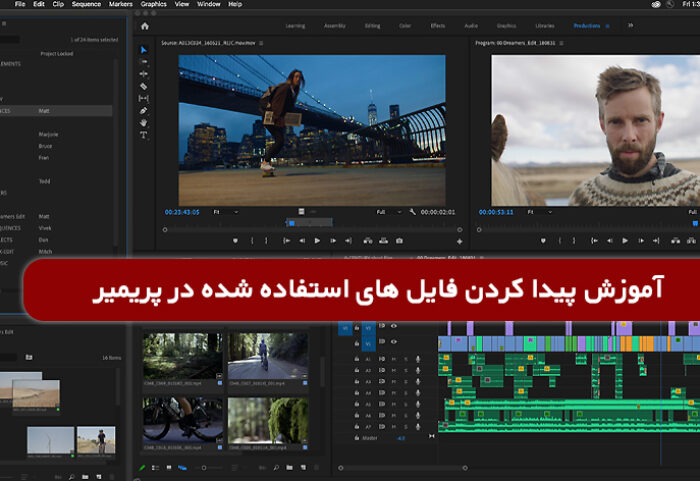Switch to the Editing workspace tab
Image resolution: width=700 pixels, height=481 pixels.
[x=372, y=26]
